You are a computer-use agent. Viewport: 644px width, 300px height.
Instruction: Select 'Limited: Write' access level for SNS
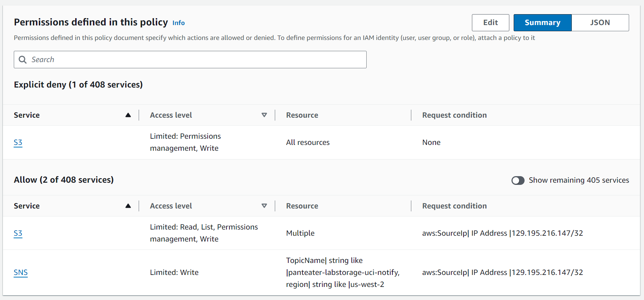(174, 272)
